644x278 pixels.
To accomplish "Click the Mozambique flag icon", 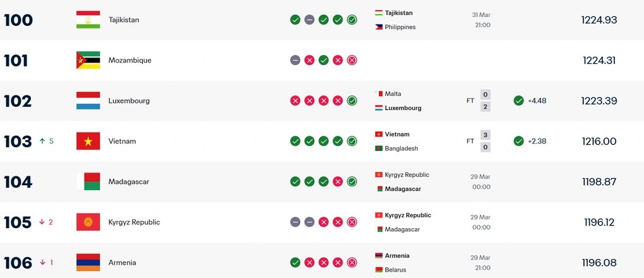I will click(x=88, y=60).
